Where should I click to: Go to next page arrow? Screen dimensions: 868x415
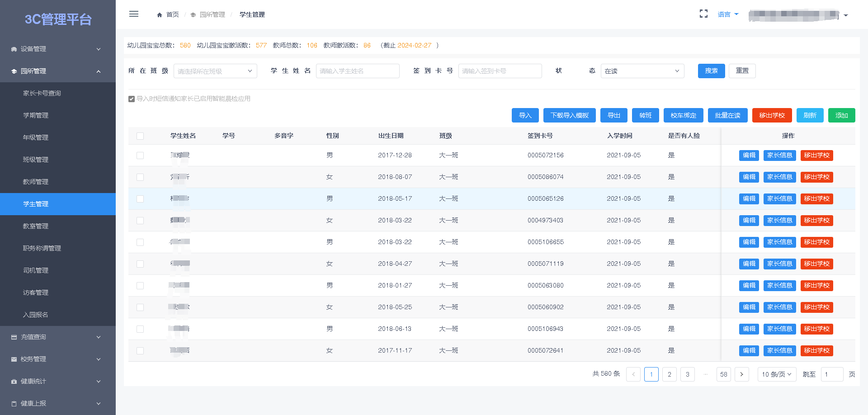point(741,374)
